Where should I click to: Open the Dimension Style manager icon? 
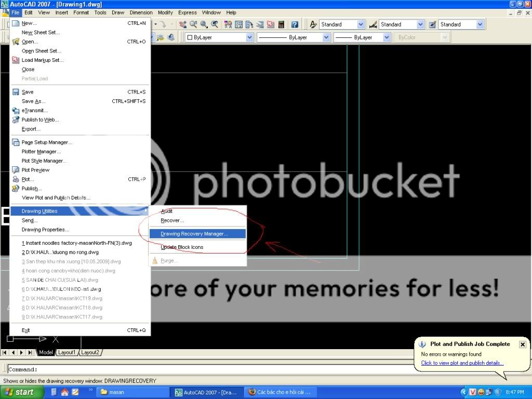point(373,24)
